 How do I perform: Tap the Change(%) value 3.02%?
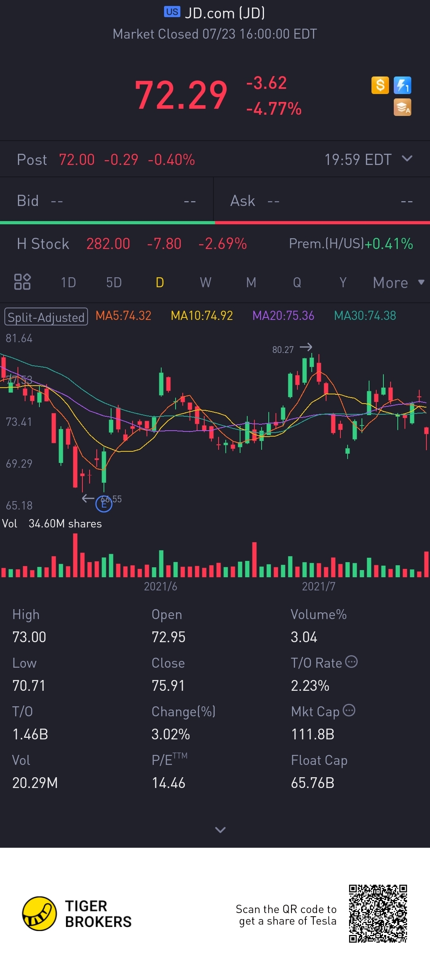171,734
